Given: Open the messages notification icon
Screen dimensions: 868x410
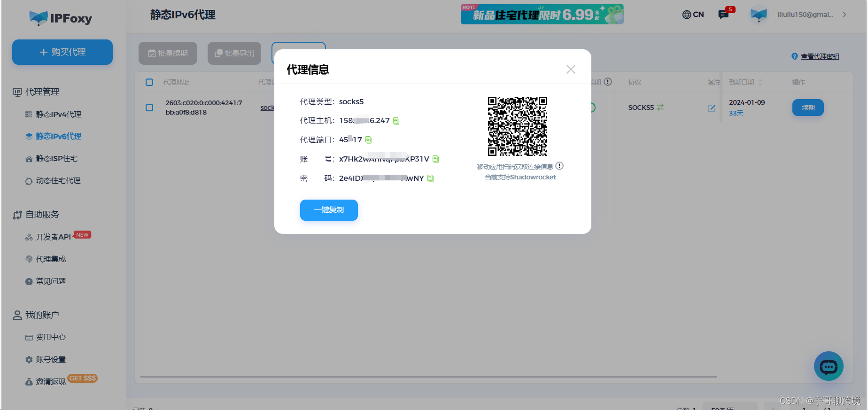Looking at the screenshot, I should [x=723, y=15].
